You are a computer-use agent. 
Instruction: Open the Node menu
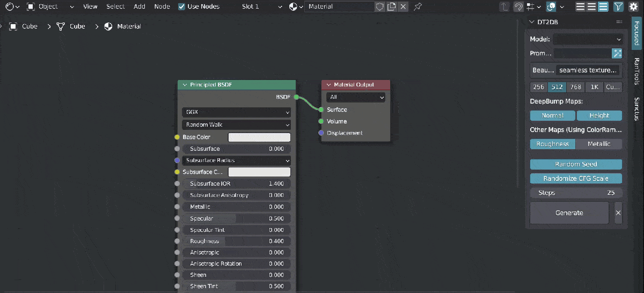(x=162, y=6)
